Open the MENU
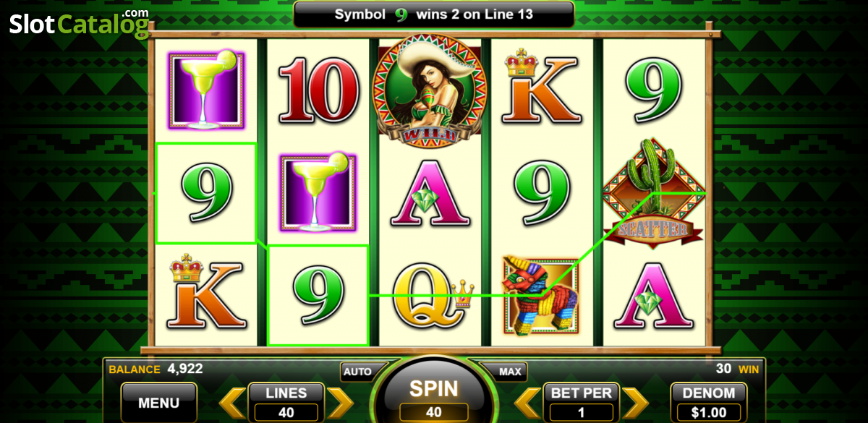Viewport: 868px width, 423px height. (x=158, y=402)
